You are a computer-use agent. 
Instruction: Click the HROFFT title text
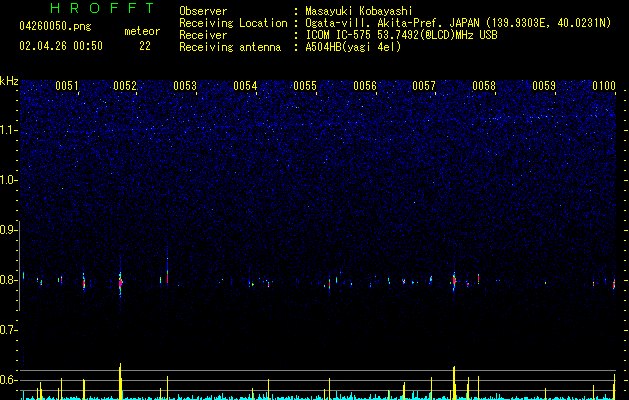102,8
